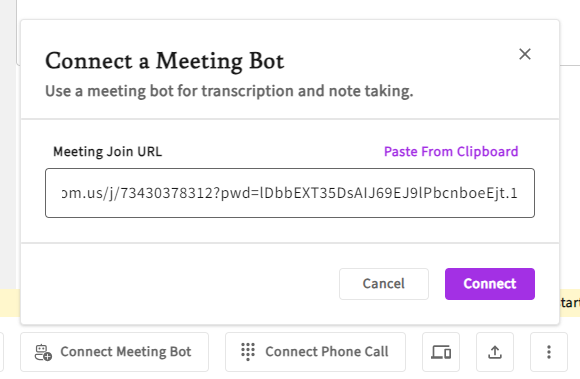
Task: Click the dial pad icon for phone call
Action: (248, 352)
